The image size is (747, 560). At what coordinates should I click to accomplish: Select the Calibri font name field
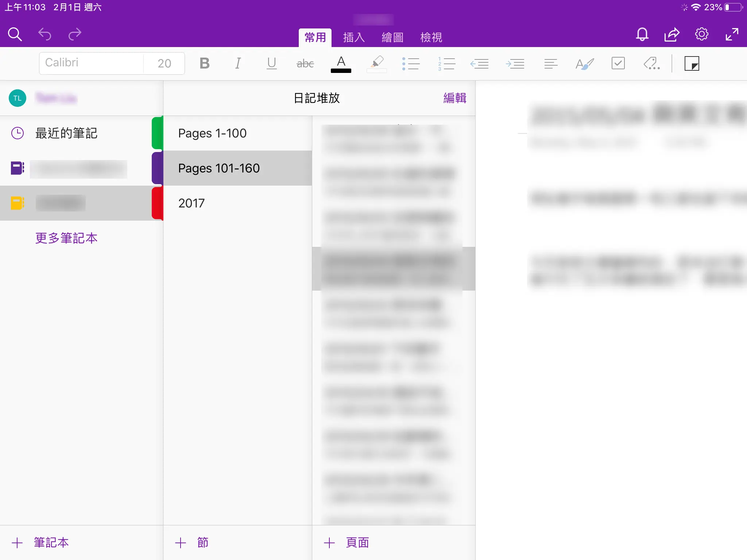tap(91, 63)
